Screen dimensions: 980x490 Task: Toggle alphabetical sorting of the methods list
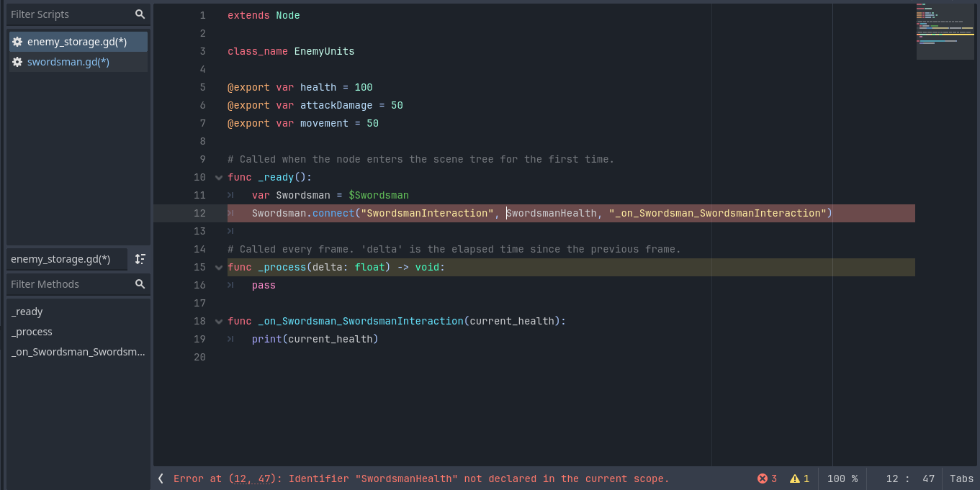tap(140, 259)
